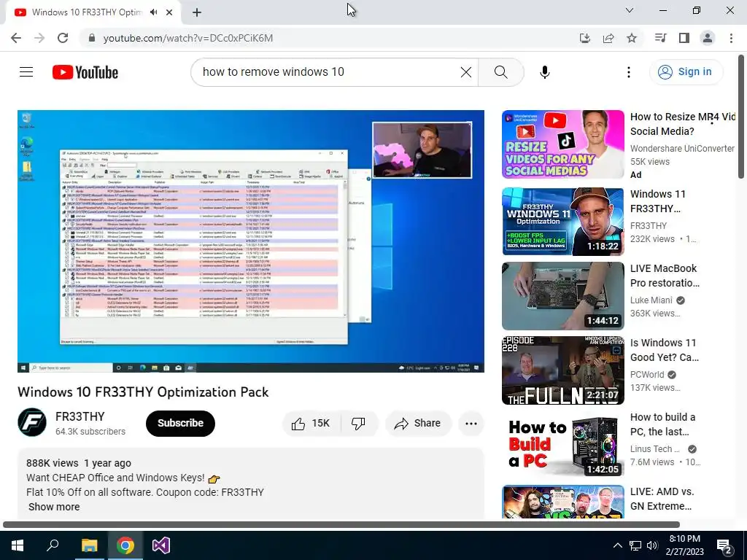
Task: Mute the tab via speaker icon
Action: click(x=153, y=12)
